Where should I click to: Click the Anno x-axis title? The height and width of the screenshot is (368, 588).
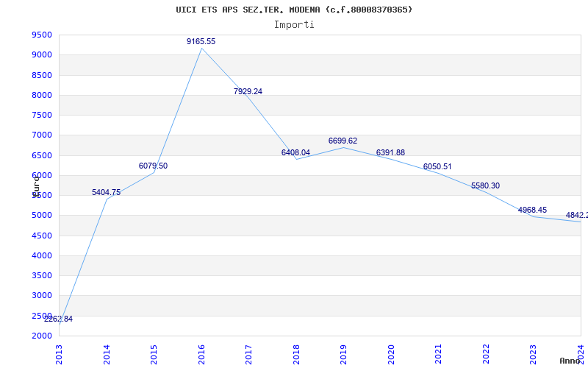[x=570, y=361]
